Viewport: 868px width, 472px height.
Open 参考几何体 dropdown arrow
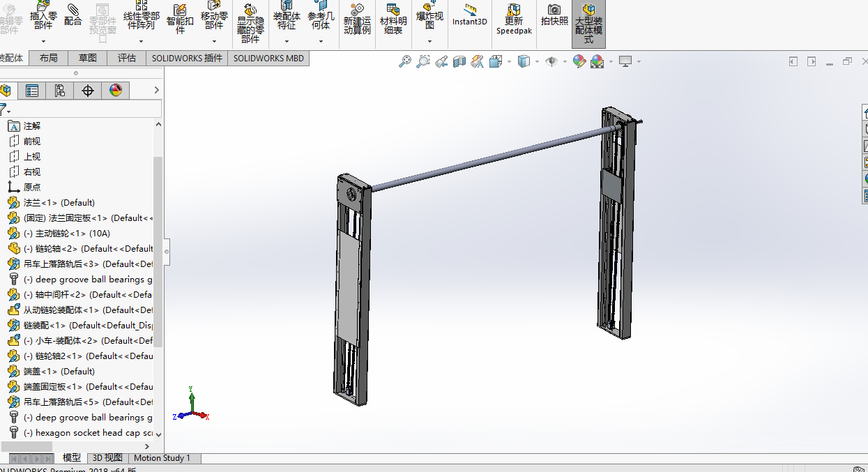(x=321, y=41)
